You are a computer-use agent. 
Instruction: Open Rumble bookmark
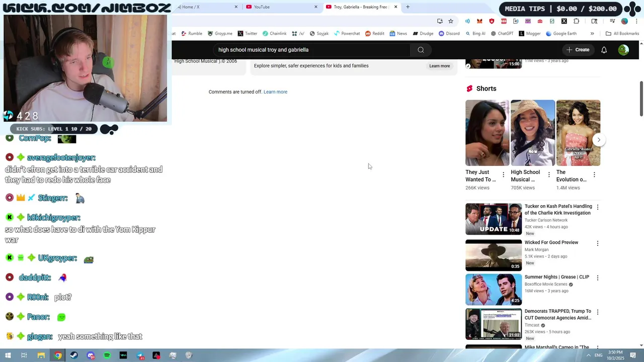pos(191,34)
